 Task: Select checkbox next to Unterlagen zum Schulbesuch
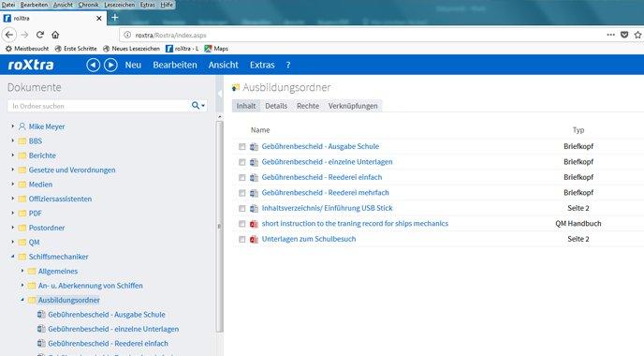click(241, 239)
